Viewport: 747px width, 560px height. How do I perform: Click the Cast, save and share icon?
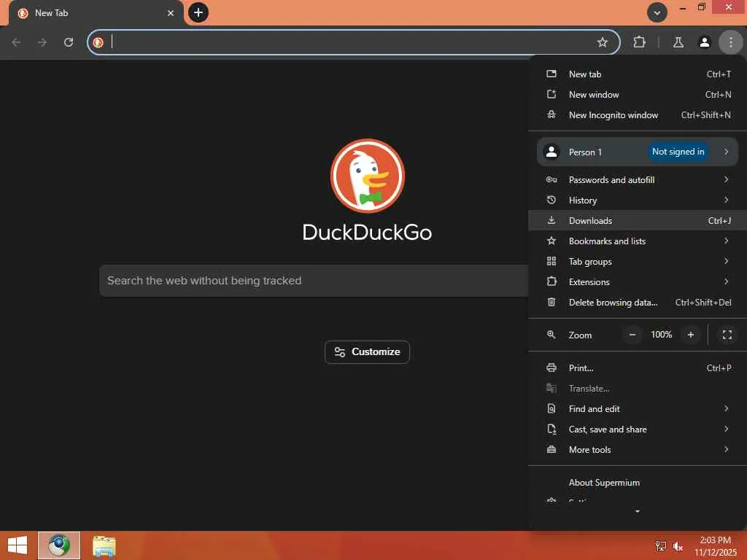point(551,429)
